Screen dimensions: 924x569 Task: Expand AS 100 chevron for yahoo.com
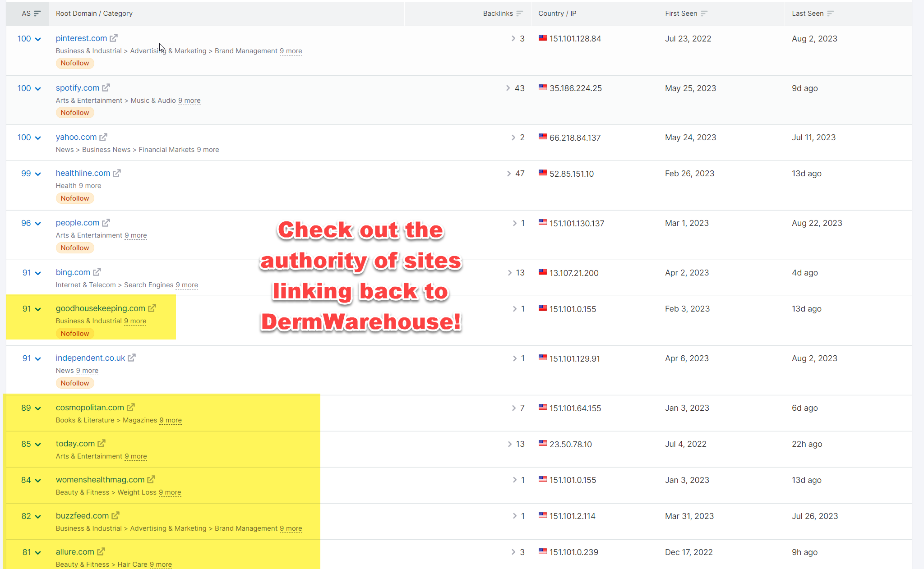pyautogui.click(x=38, y=138)
